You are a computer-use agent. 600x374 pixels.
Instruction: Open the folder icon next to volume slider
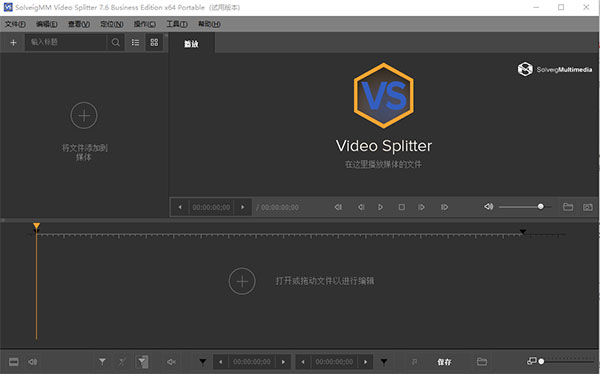tap(568, 207)
